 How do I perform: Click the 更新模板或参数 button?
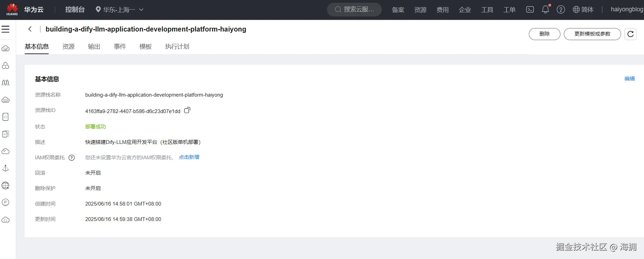point(592,34)
